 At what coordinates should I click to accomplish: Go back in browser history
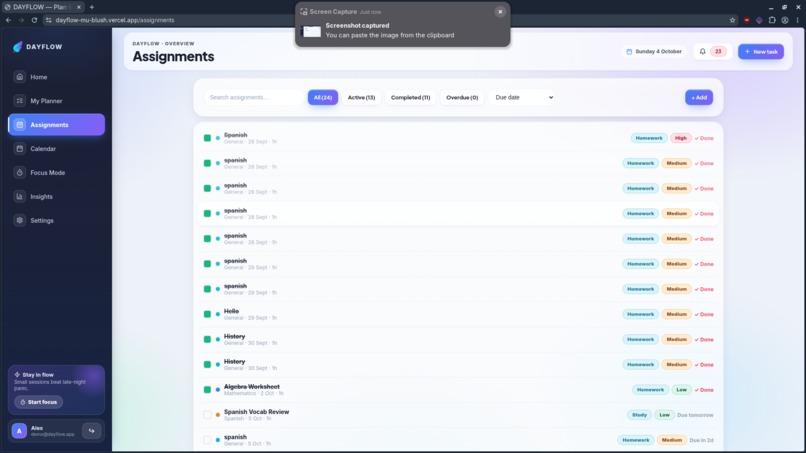point(8,20)
